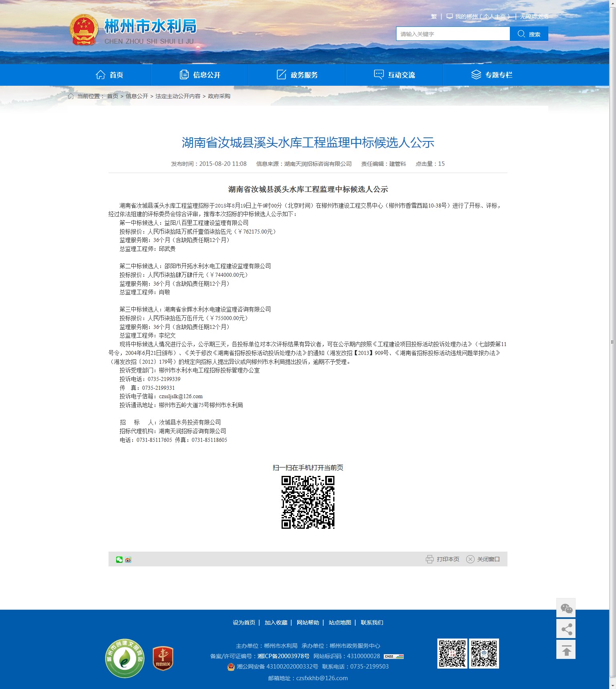
Task: Click the floating share sidebar icon
Action: point(566,629)
